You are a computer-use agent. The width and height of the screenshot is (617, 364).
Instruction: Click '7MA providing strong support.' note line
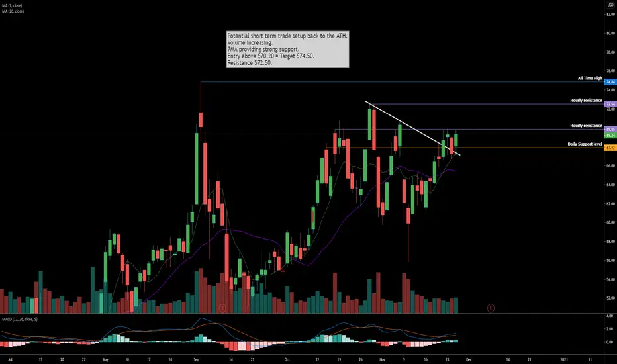pyautogui.click(x=263, y=49)
